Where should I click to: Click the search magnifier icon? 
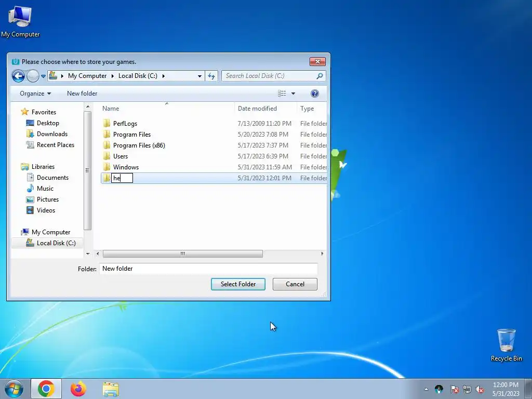(320, 76)
